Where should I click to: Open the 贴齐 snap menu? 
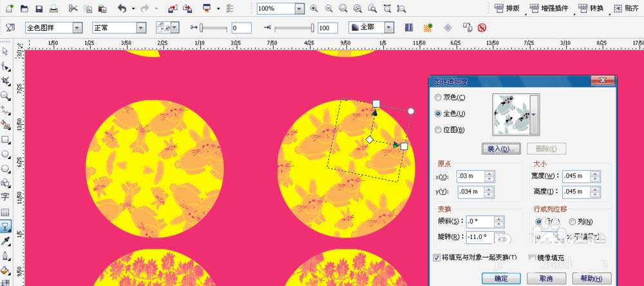point(627,8)
